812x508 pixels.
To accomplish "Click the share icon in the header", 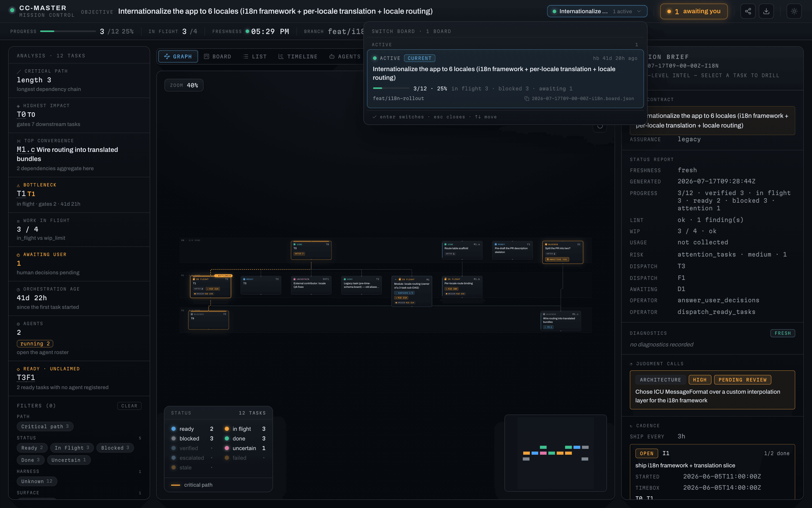I will pos(748,11).
